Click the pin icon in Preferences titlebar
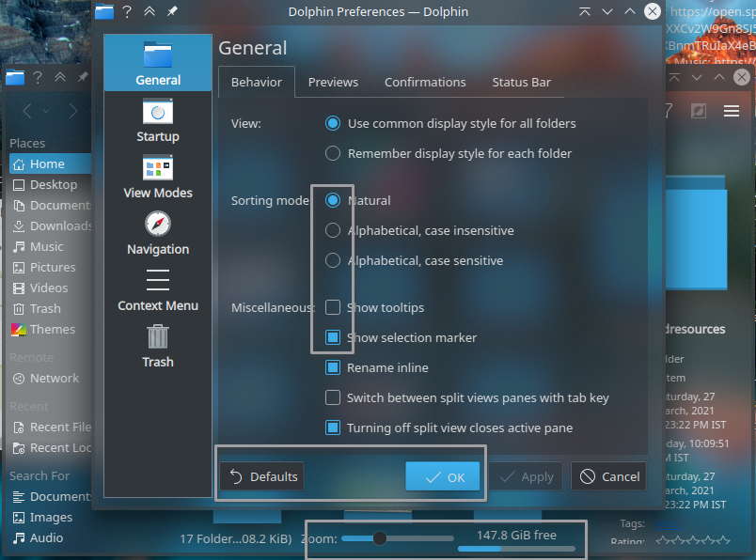 pyautogui.click(x=172, y=11)
